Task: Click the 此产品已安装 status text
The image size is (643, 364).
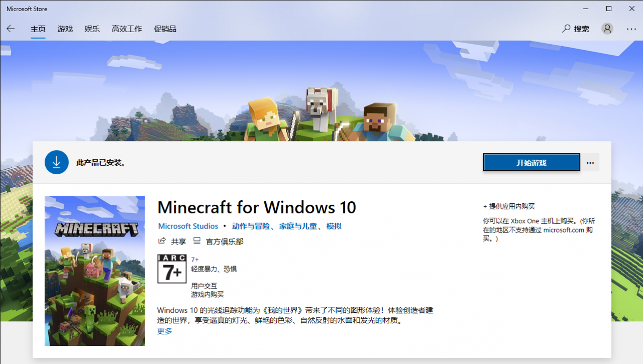Action: point(101,163)
